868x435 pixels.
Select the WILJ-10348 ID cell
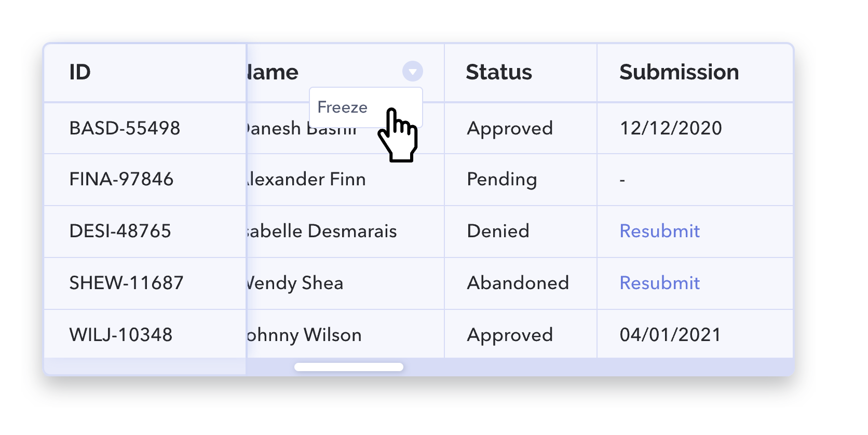[x=145, y=334]
